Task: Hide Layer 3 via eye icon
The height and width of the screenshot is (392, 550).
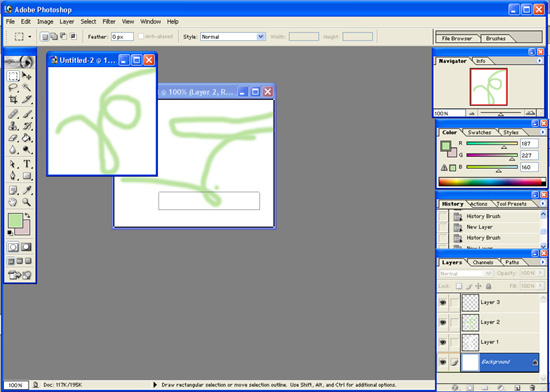Action: (443, 302)
